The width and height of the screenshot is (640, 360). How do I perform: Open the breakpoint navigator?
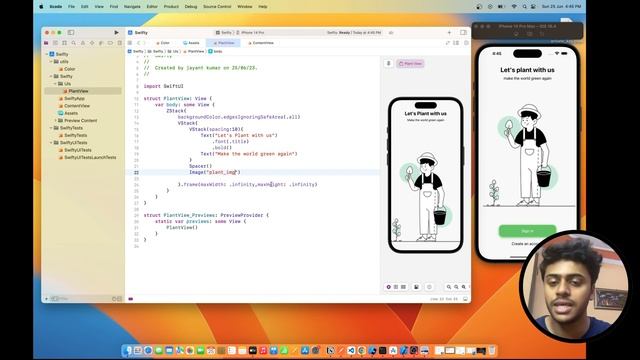coord(110,43)
